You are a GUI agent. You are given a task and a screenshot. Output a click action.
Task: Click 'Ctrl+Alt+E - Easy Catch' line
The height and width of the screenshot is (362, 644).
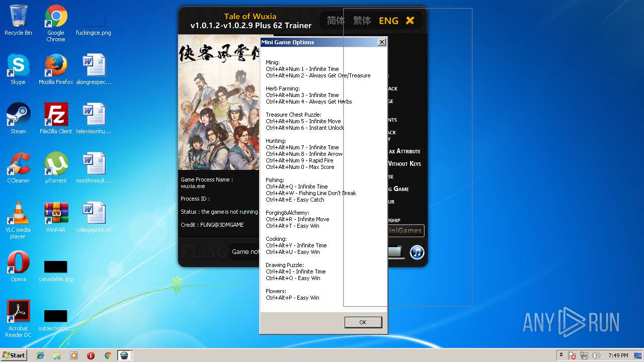(295, 200)
